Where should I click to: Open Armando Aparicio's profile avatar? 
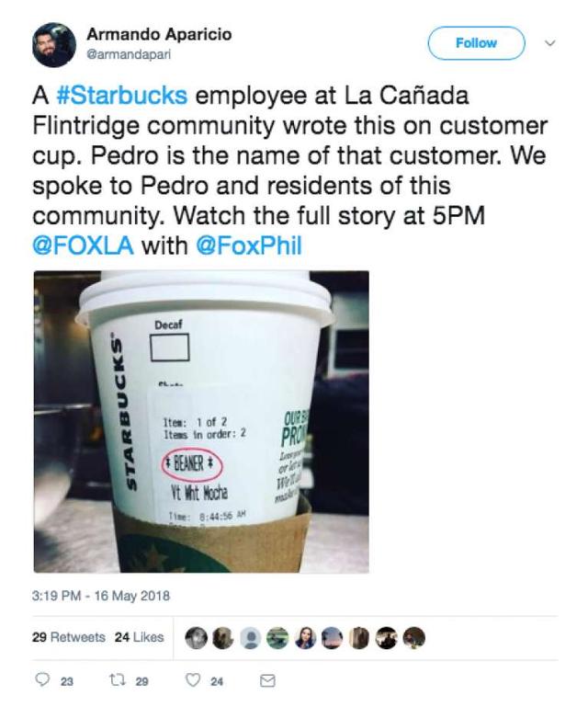53,45
